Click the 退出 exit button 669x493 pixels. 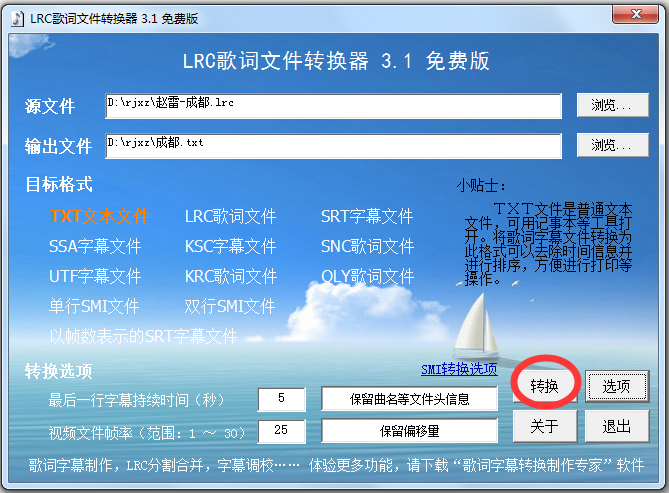(617, 426)
